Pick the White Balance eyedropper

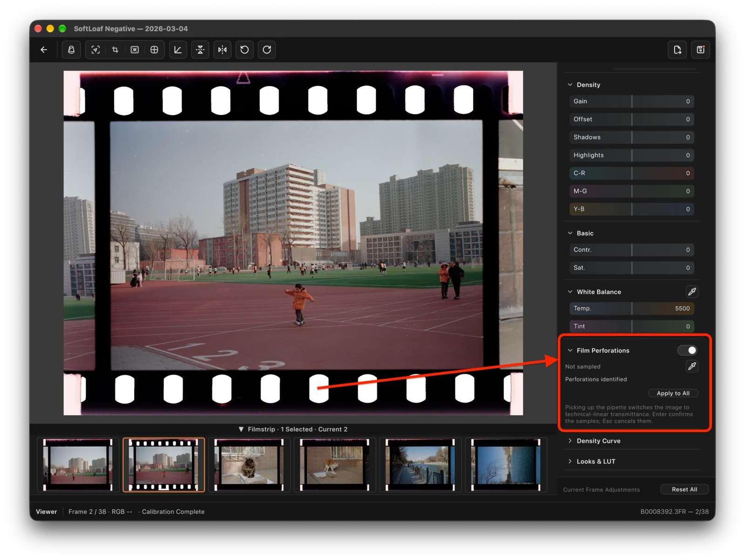692,292
